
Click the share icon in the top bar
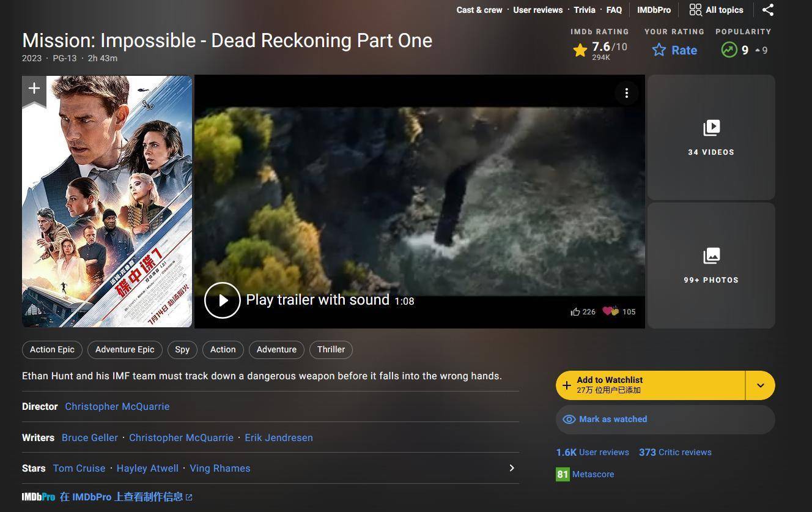[x=768, y=10]
